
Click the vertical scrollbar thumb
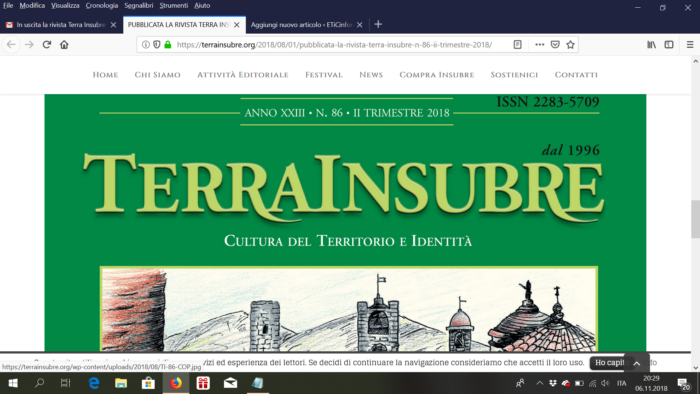pyautogui.click(x=696, y=220)
